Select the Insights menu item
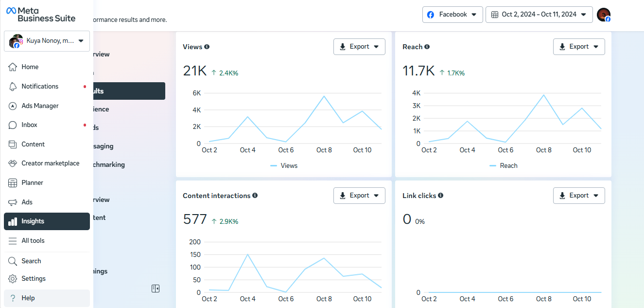Screen dimensions: 644x308 coord(47,221)
